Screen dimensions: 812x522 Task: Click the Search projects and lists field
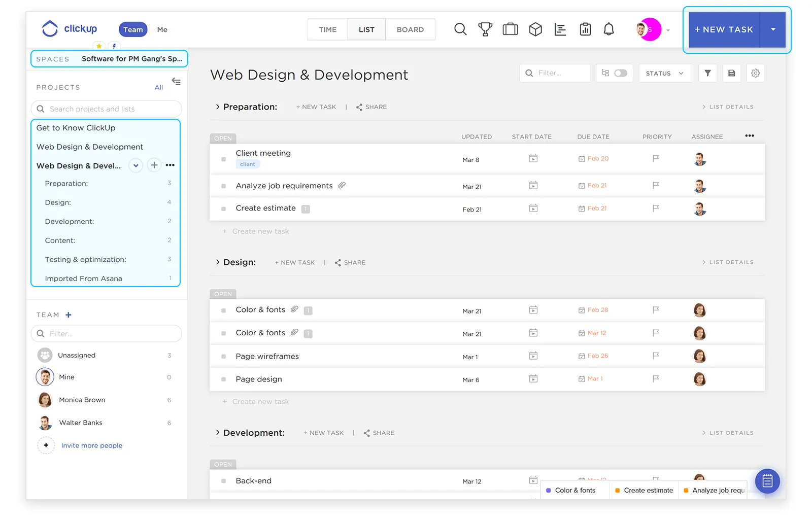(x=107, y=109)
